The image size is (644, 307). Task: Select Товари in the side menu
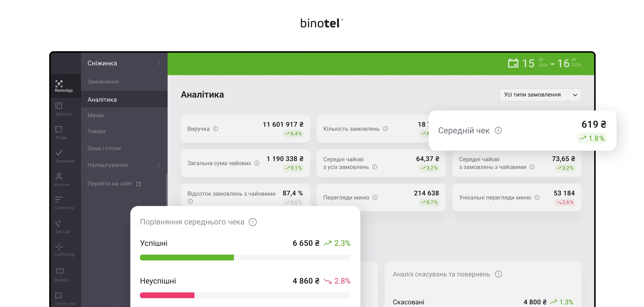tap(124, 131)
